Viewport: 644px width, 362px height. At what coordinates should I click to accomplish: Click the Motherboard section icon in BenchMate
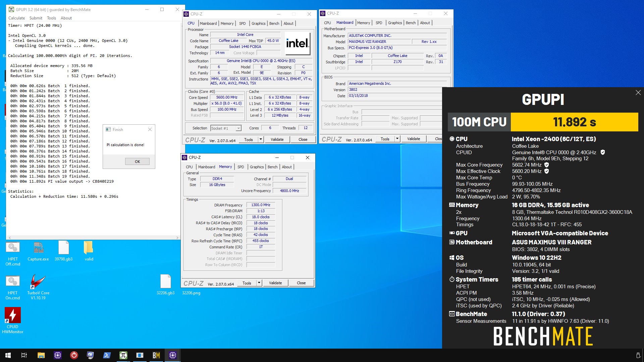452,242
